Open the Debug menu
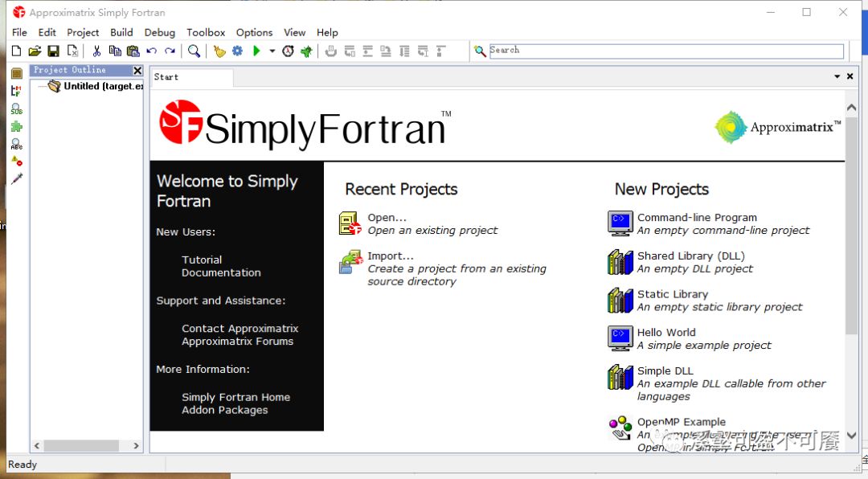Image resolution: width=868 pixels, height=479 pixels. point(159,32)
